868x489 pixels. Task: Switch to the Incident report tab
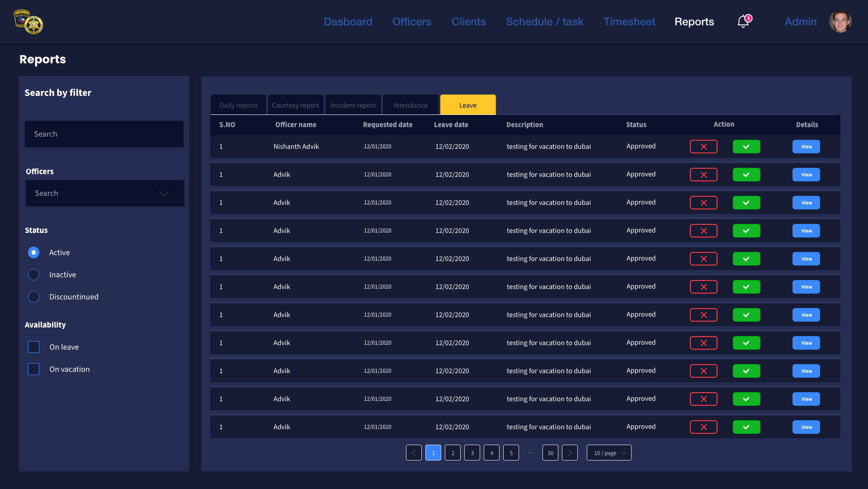pos(353,105)
